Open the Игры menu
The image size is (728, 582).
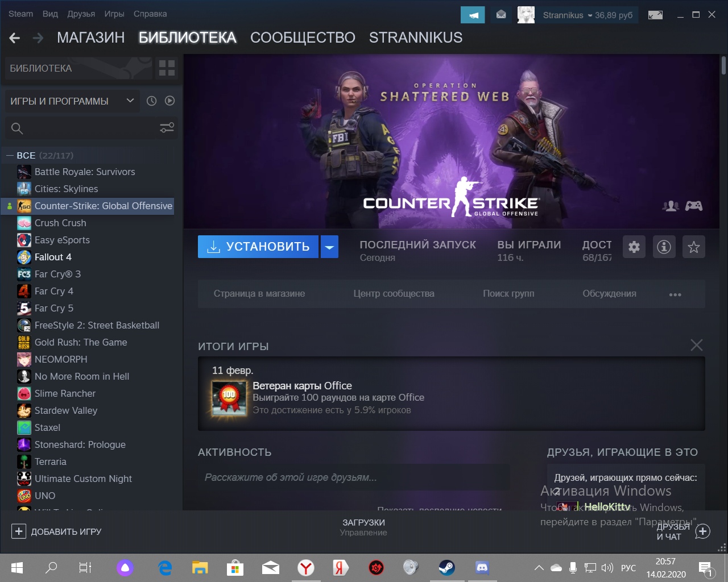(x=114, y=14)
